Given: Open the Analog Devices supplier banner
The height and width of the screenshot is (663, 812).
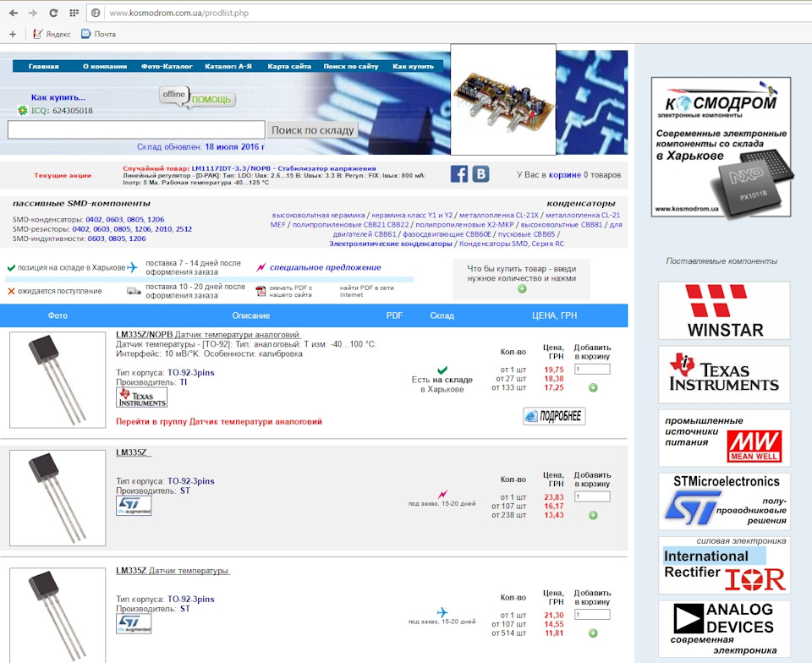Looking at the screenshot, I should (724, 629).
